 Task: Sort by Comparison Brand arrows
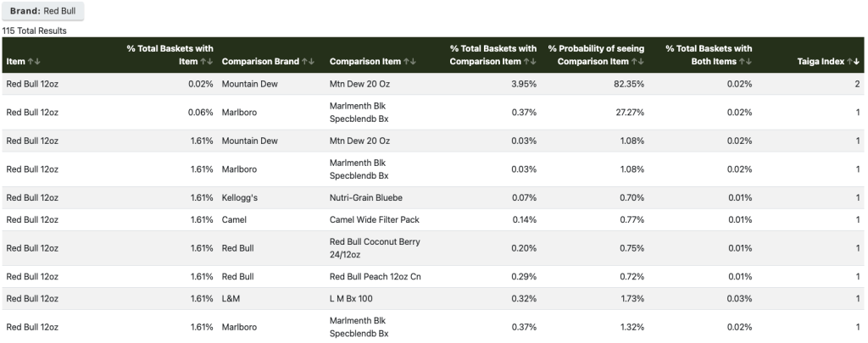[x=308, y=62]
